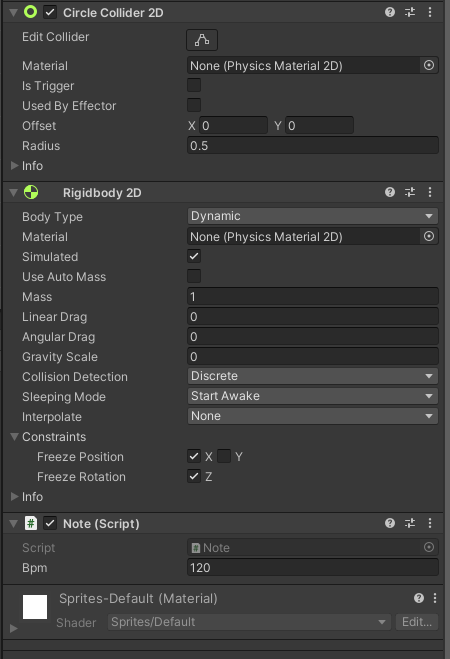
Task: Expand the Rigidbody 2D Info foldout
Action: coord(14,496)
